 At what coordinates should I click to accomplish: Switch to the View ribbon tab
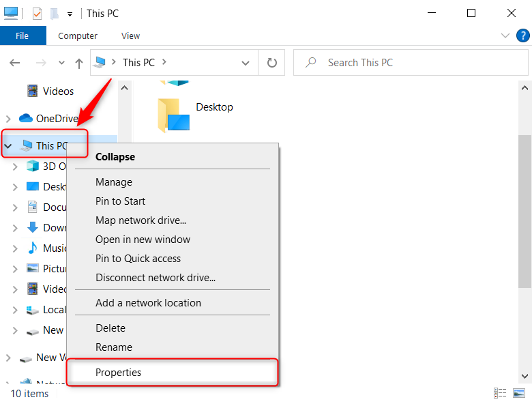131,35
